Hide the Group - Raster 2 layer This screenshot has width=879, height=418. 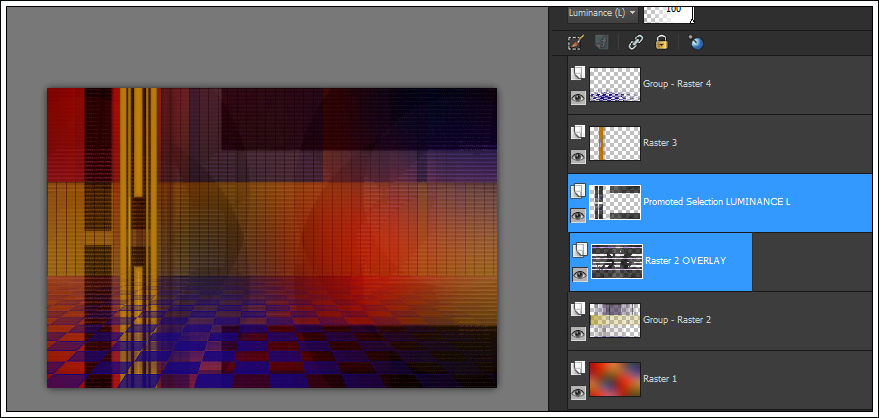click(578, 334)
